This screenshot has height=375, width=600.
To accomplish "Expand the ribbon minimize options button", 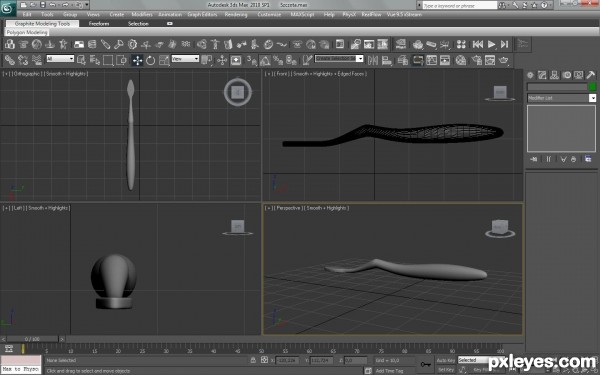I will coord(170,23).
